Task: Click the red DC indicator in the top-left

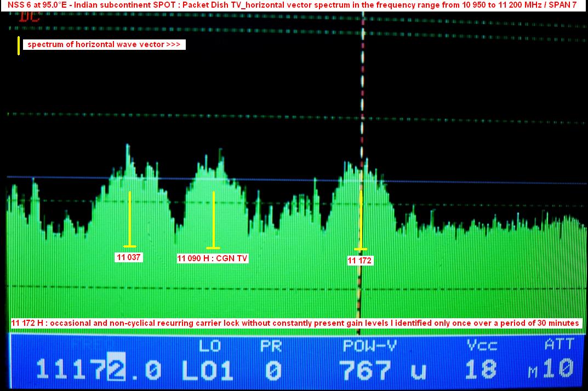Action: point(25,16)
